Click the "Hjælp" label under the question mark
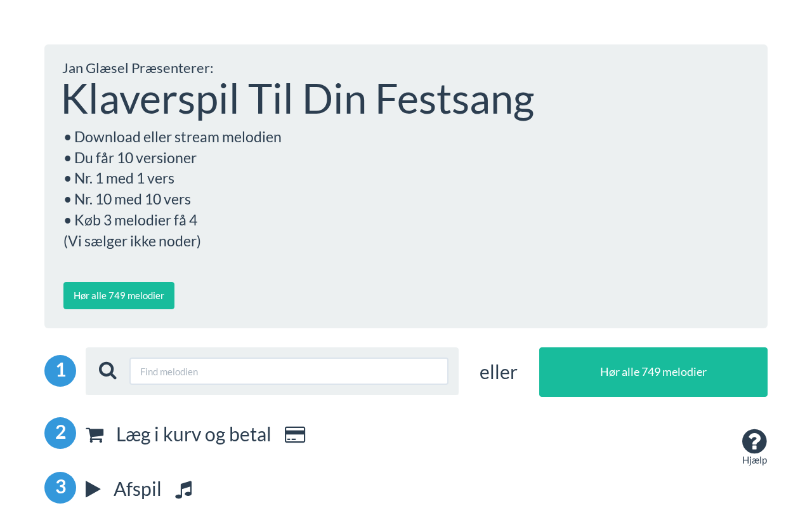Image resolution: width=812 pixels, height=508 pixels. click(754, 460)
